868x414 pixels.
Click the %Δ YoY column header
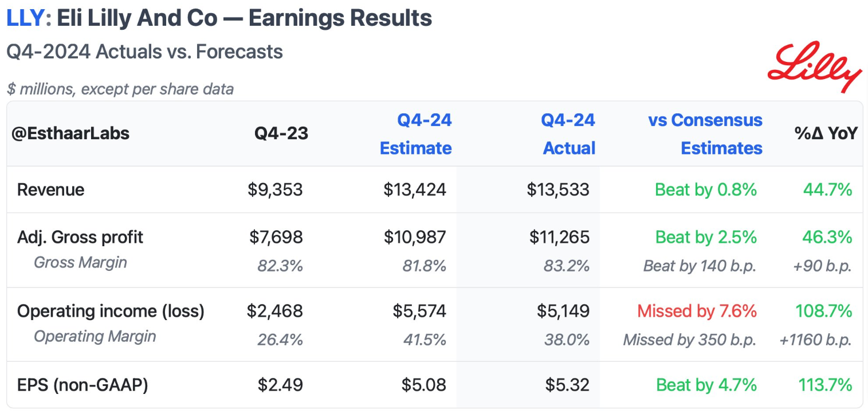(x=826, y=134)
